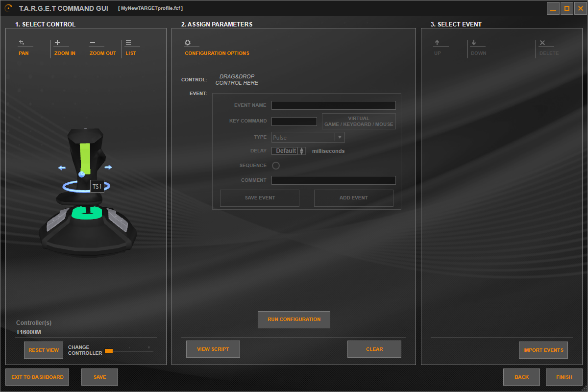
Task: Click the left blue arrow on joystick
Action: tap(62, 168)
